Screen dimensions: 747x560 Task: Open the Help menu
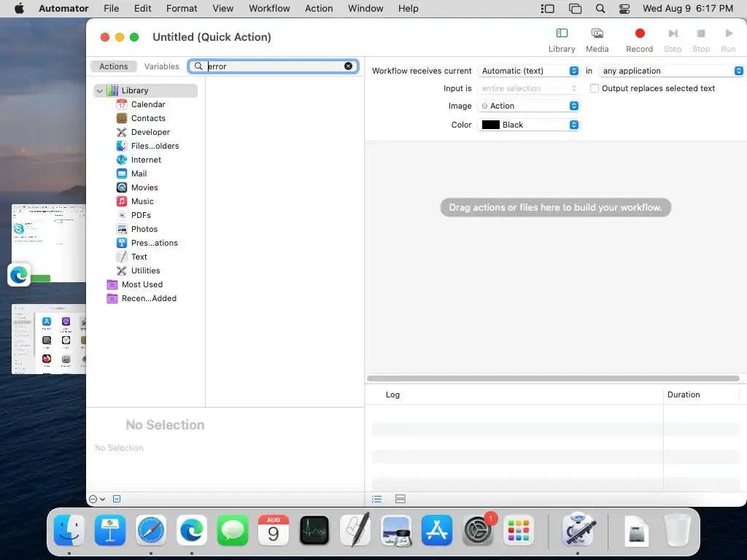pos(409,9)
